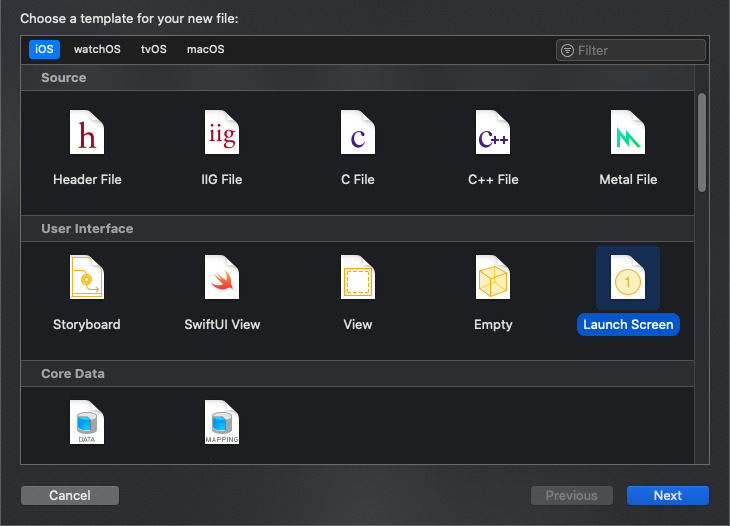Choose the IIG File template

(x=221, y=133)
